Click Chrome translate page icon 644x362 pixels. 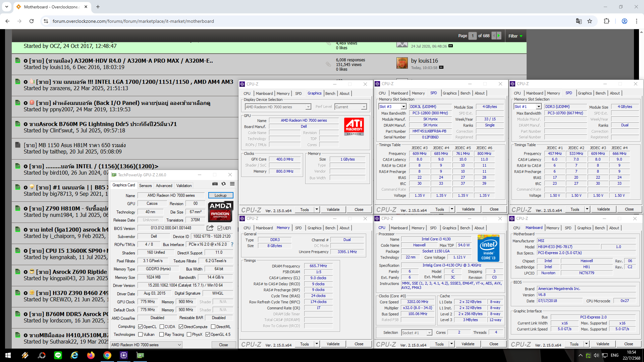pyautogui.click(x=579, y=21)
